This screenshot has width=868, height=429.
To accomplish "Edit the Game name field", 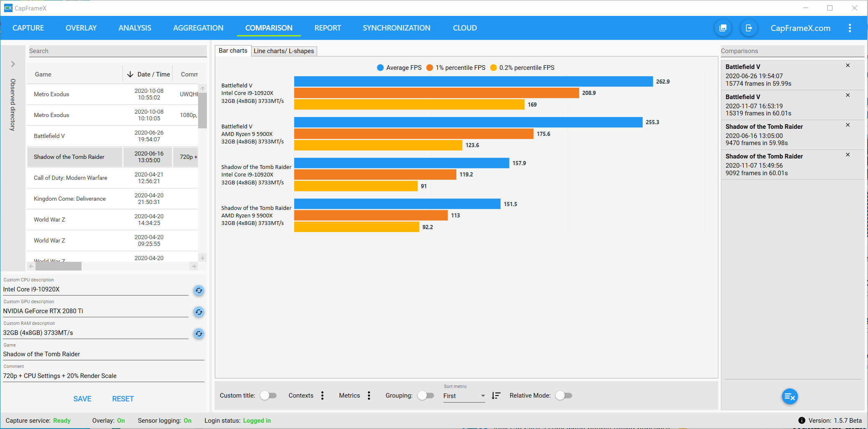I will [103, 354].
